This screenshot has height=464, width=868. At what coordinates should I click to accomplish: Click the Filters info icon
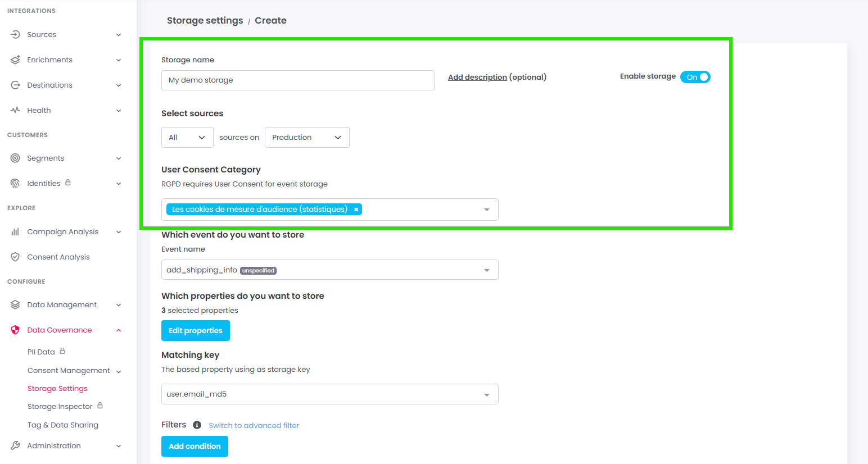(x=197, y=425)
